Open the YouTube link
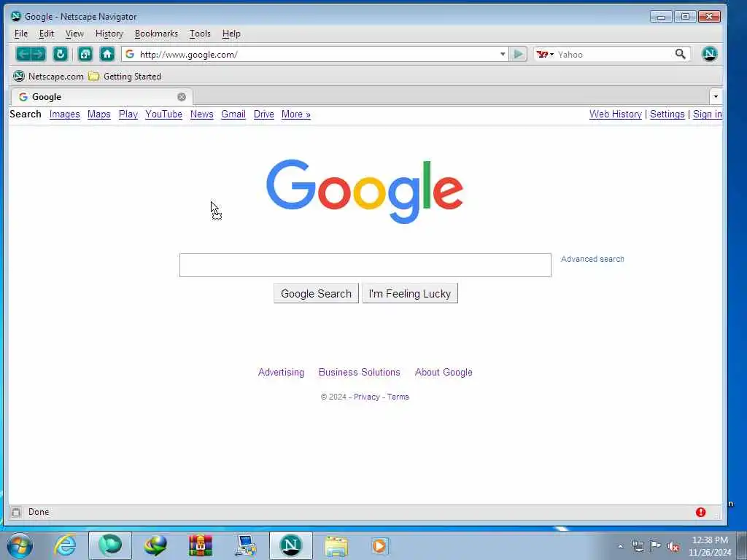 tap(163, 114)
